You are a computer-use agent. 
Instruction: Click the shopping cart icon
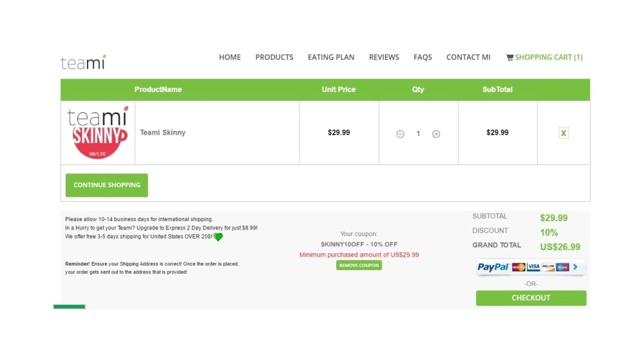(x=509, y=57)
